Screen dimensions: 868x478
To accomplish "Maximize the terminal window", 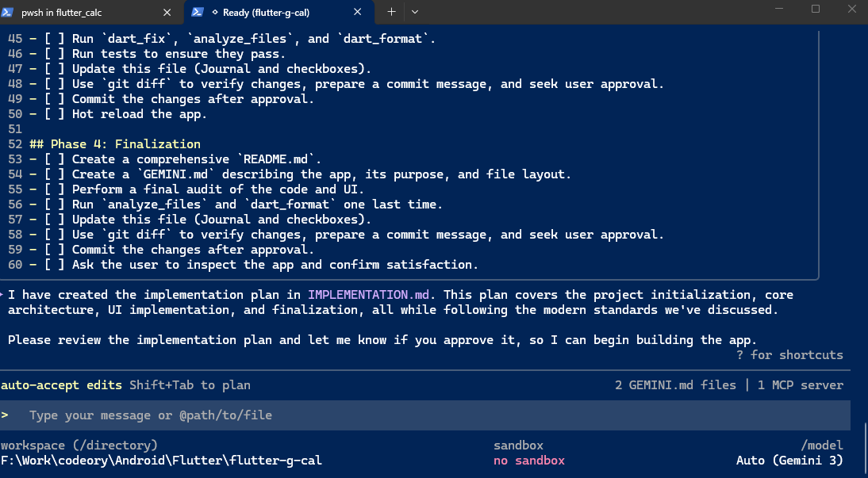I will [x=816, y=9].
